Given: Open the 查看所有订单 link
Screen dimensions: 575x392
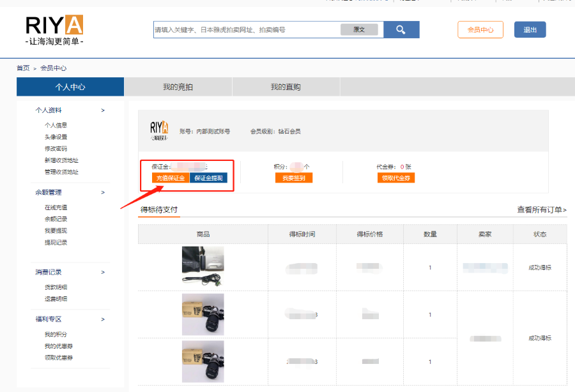Looking at the screenshot, I should 541,209.
